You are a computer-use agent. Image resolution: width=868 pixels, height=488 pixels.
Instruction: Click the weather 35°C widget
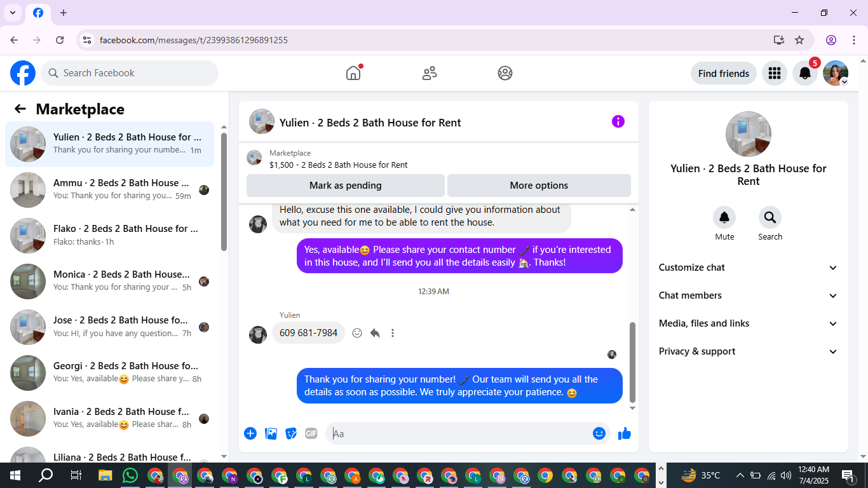(x=701, y=475)
